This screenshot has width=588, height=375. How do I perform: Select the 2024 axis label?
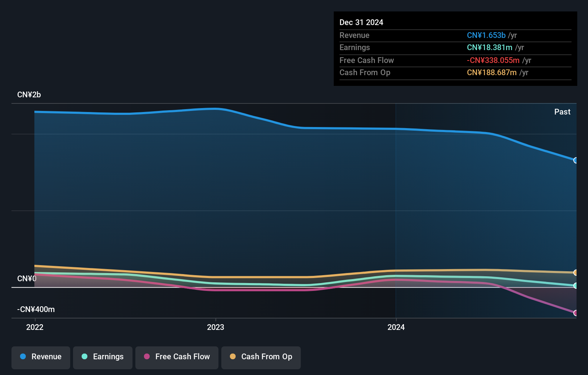click(x=396, y=327)
